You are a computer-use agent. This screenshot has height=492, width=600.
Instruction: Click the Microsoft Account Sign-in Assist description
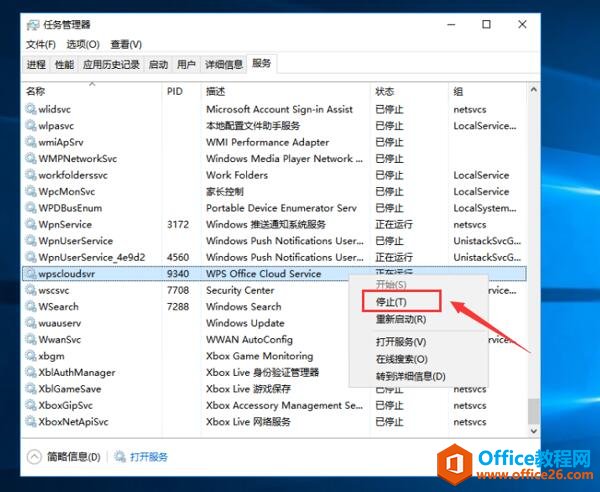click(x=279, y=109)
